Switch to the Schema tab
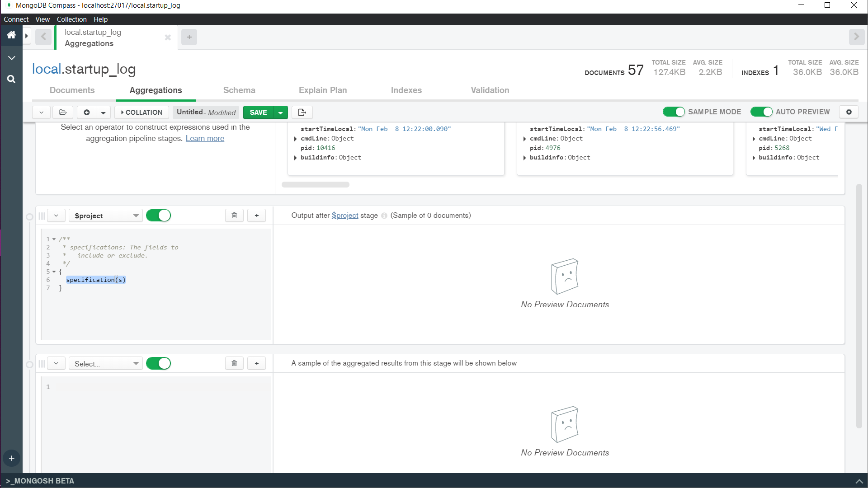 click(x=239, y=90)
